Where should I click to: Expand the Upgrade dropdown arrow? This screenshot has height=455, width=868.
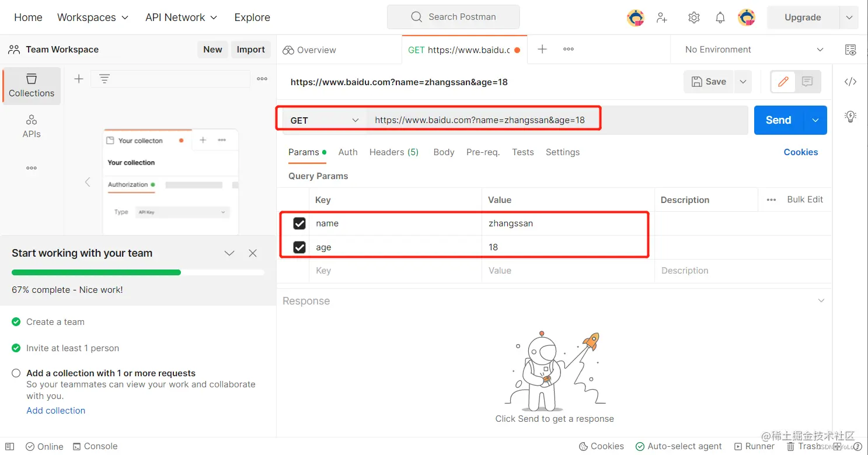(849, 17)
